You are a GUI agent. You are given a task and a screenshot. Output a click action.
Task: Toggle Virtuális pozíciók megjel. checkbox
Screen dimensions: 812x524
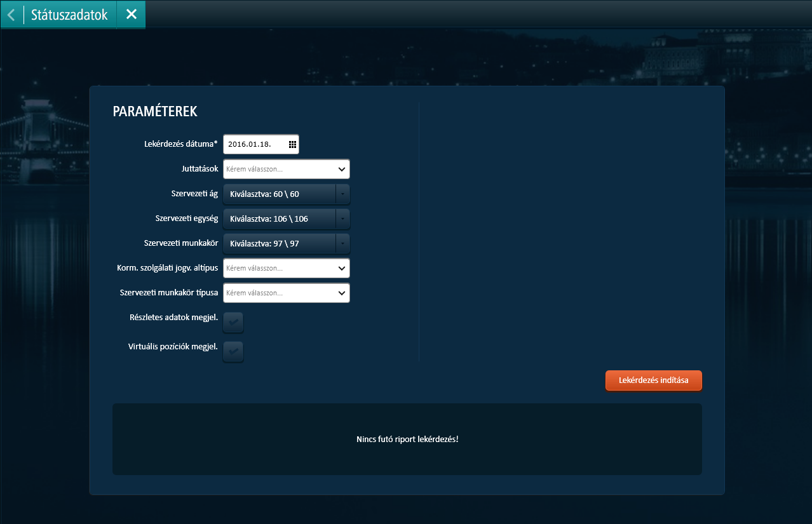[233, 351]
